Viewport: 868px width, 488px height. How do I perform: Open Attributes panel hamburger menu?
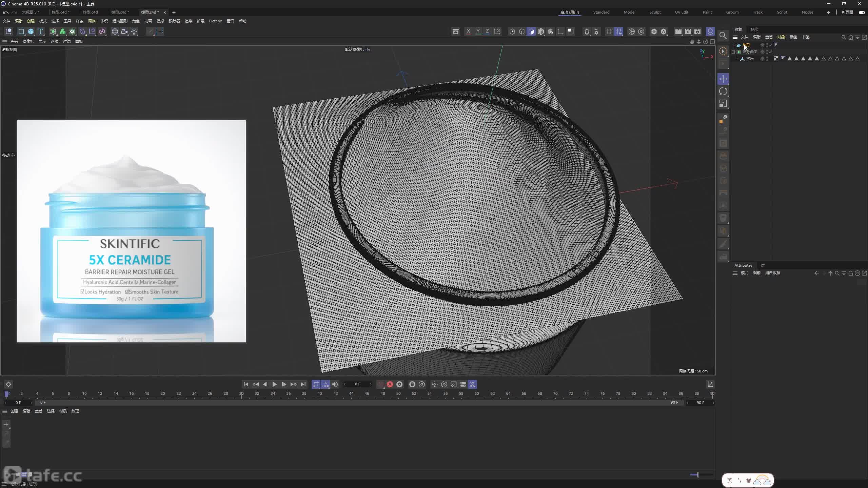click(735, 273)
